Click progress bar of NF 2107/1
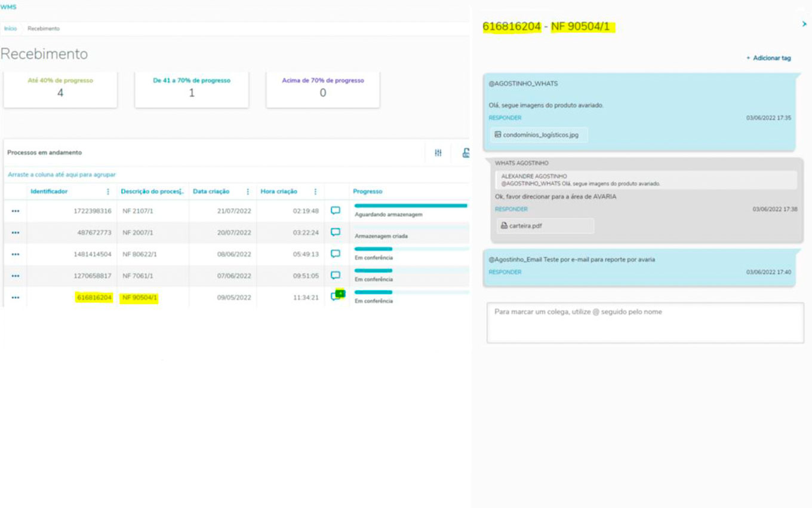 (411, 206)
